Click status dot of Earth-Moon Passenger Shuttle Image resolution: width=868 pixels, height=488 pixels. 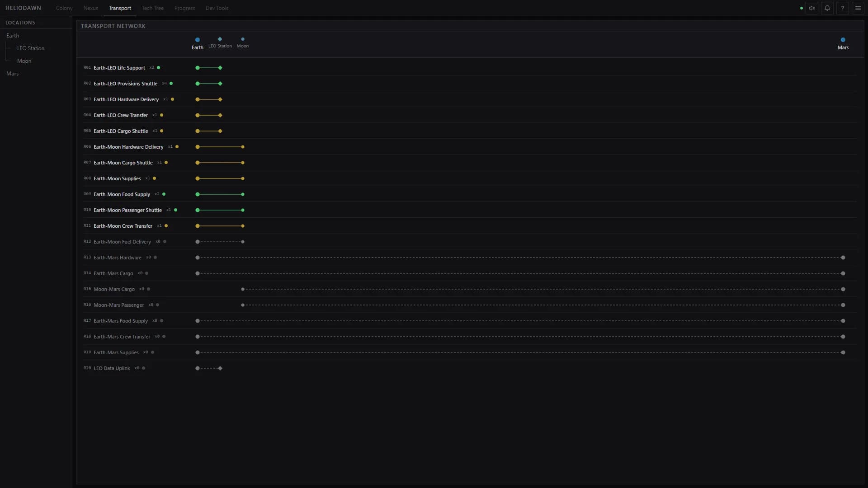tap(175, 210)
